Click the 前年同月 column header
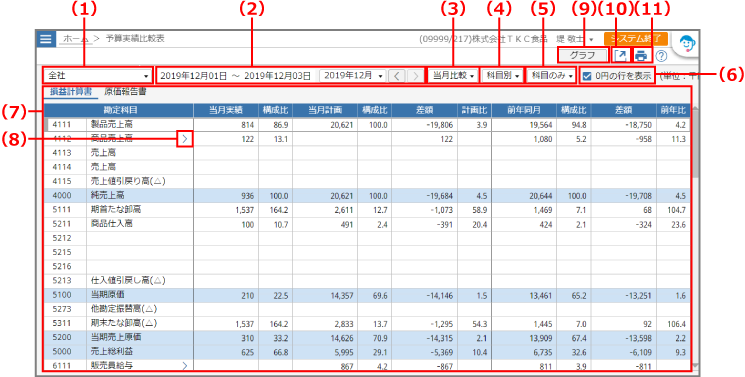This screenshot has height=377, width=745. pyautogui.click(x=524, y=110)
